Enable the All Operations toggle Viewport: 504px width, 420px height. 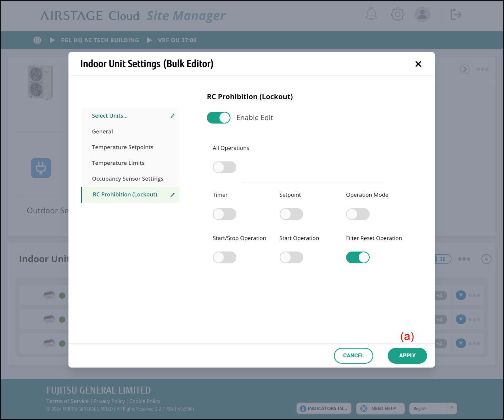224,167
